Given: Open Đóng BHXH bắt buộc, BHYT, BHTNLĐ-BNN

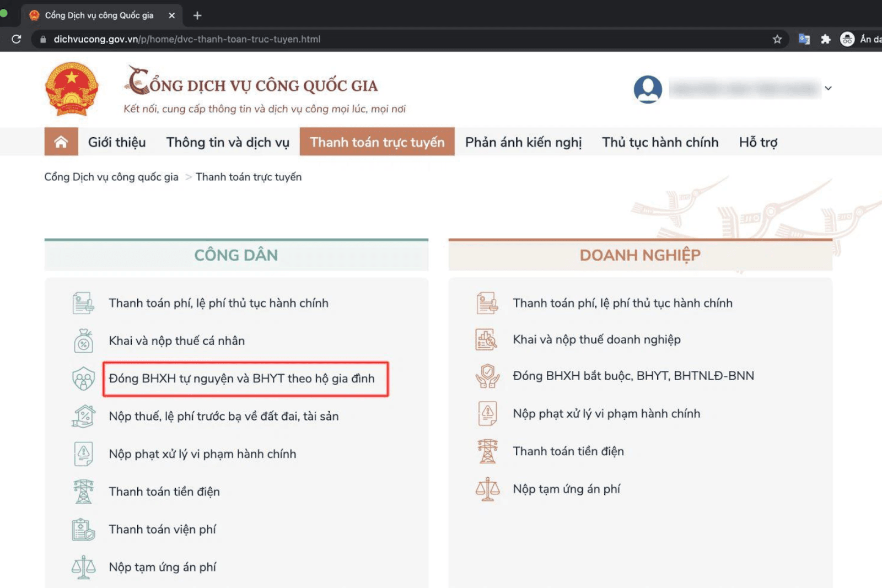Looking at the screenshot, I should point(633,376).
